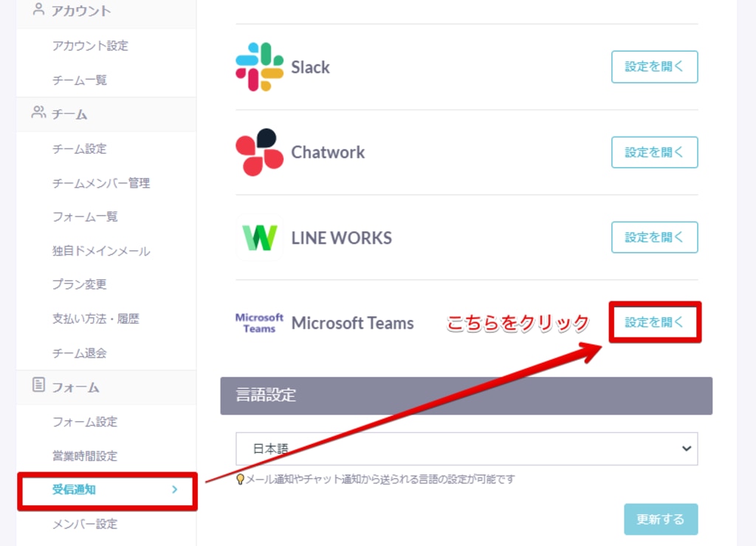Click the フォーム section header
Viewport: 756px width, 546px height.
106,387
